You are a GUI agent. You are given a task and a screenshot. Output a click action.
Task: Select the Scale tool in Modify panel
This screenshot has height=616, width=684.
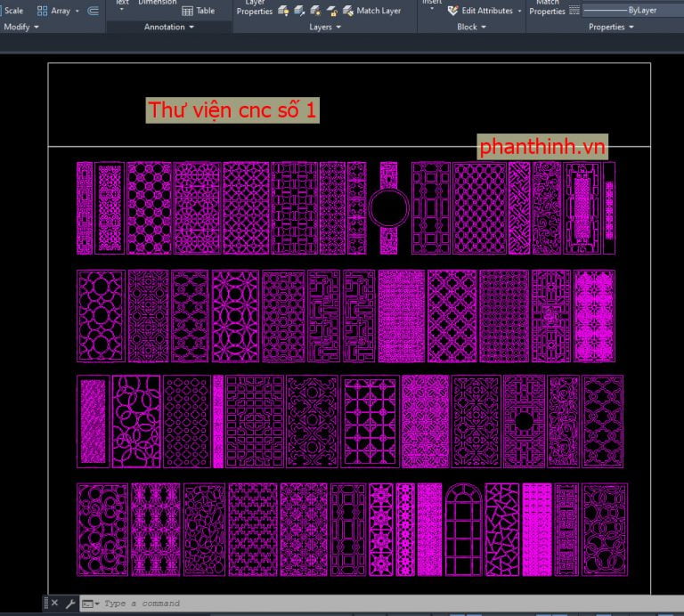[x=12, y=11]
